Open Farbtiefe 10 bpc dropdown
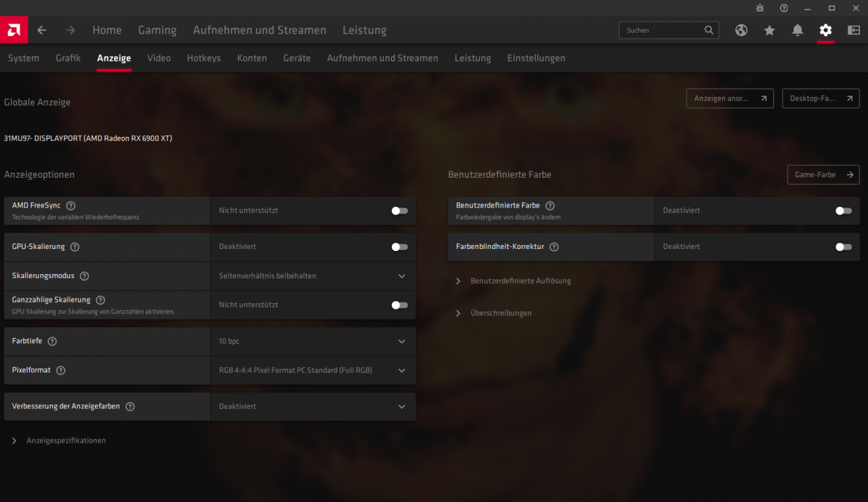The image size is (868, 502). click(x=313, y=341)
